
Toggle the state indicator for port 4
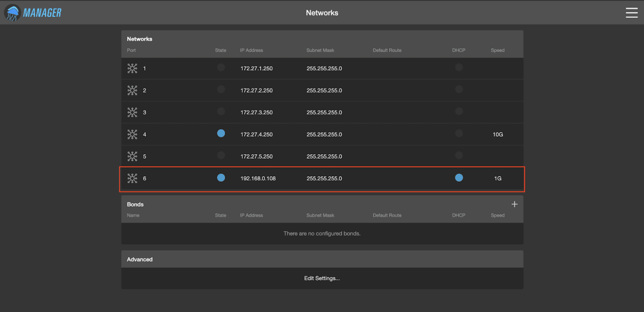(x=221, y=133)
